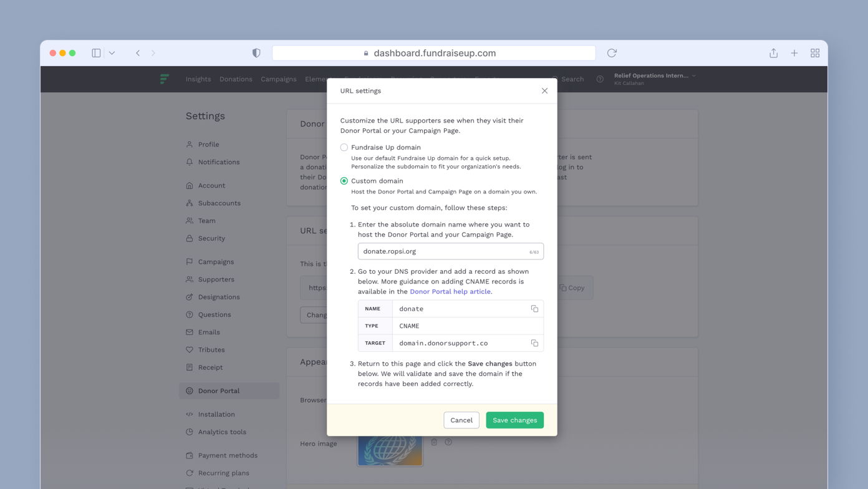The width and height of the screenshot is (868, 489).
Task: Click the Fundraise Up logo in the navigation bar
Action: (x=164, y=79)
